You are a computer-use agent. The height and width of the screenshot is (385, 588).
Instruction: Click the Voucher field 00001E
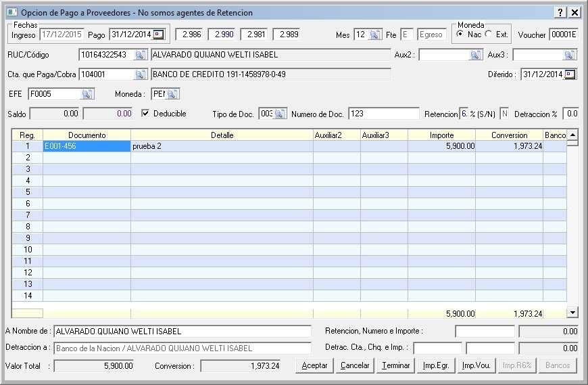click(x=564, y=35)
